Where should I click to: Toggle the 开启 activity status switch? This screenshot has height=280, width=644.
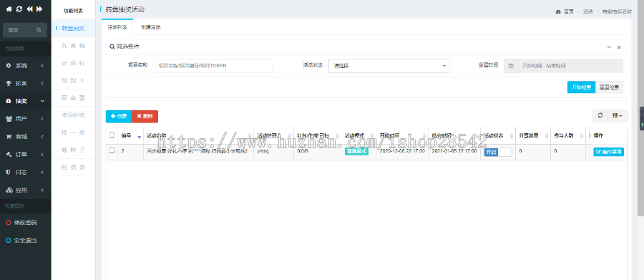tap(498, 152)
